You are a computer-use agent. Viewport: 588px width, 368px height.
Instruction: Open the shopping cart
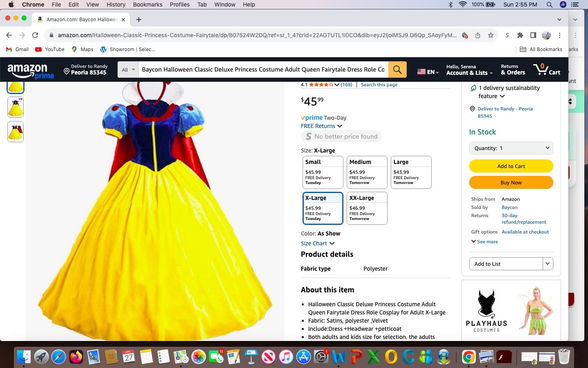[547, 69]
